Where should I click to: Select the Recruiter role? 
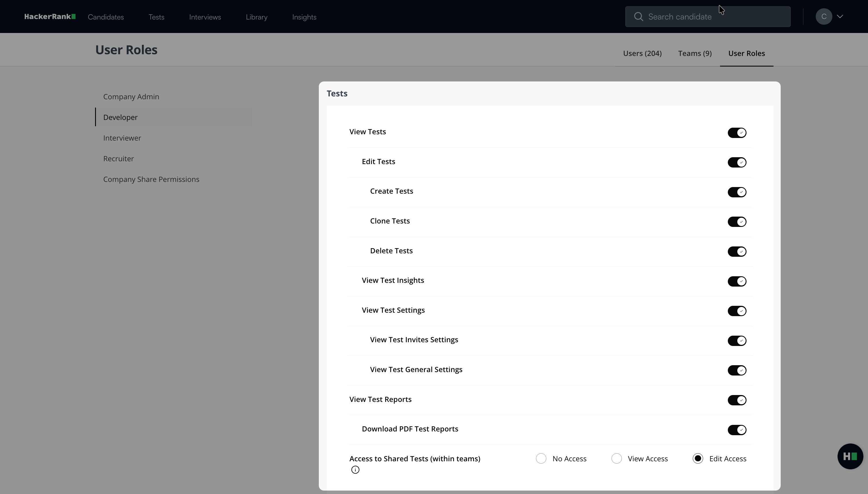point(119,159)
